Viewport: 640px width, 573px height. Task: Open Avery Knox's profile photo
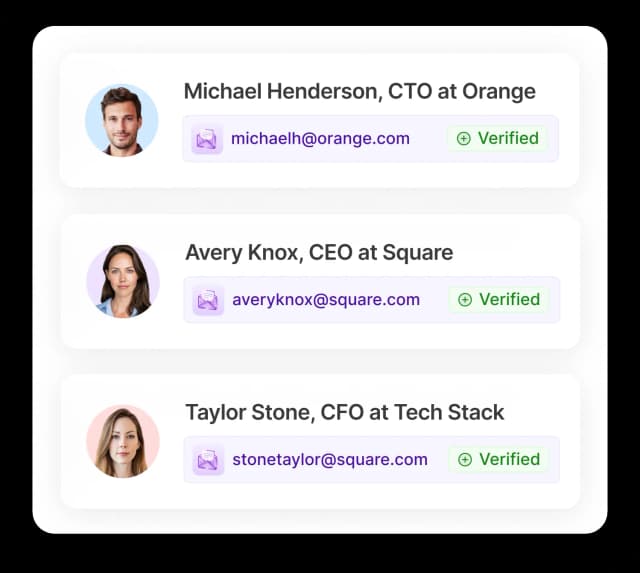coord(123,281)
